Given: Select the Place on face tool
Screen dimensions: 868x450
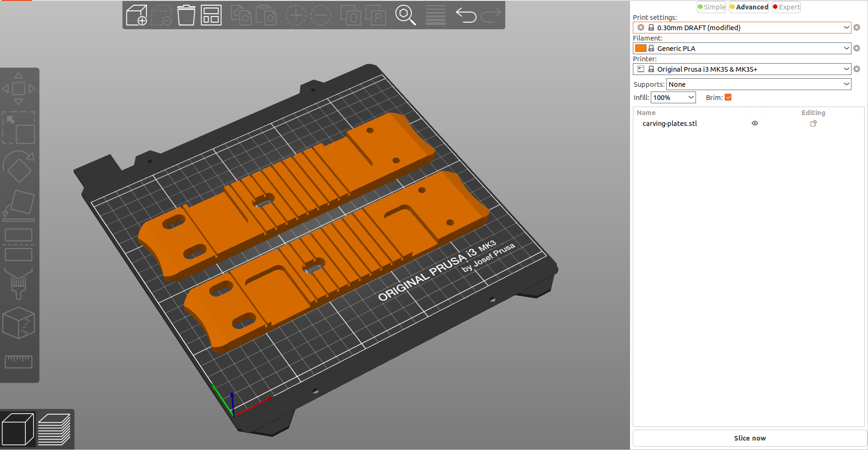Looking at the screenshot, I should coord(18,206).
